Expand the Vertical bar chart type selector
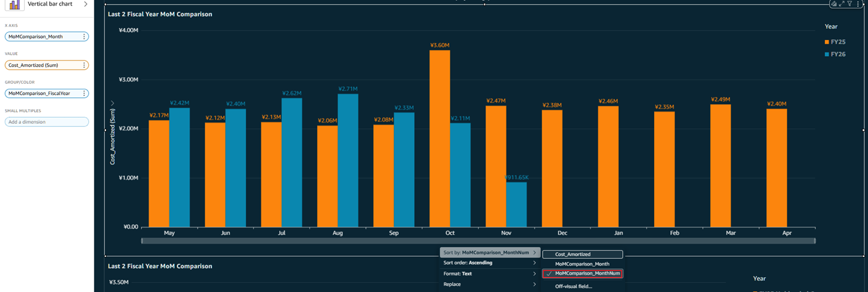The width and height of the screenshot is (868, 292). pyautogui.click(x=86, y=4)
